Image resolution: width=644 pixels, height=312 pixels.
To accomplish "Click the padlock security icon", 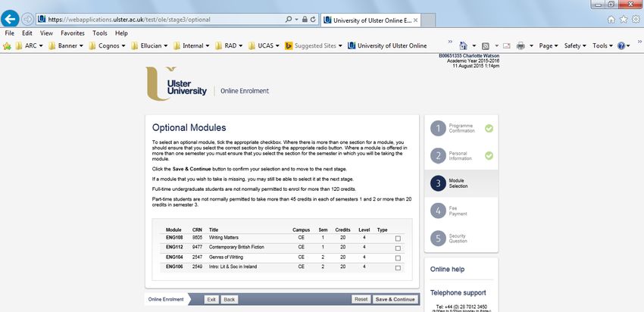I will 305,19.
